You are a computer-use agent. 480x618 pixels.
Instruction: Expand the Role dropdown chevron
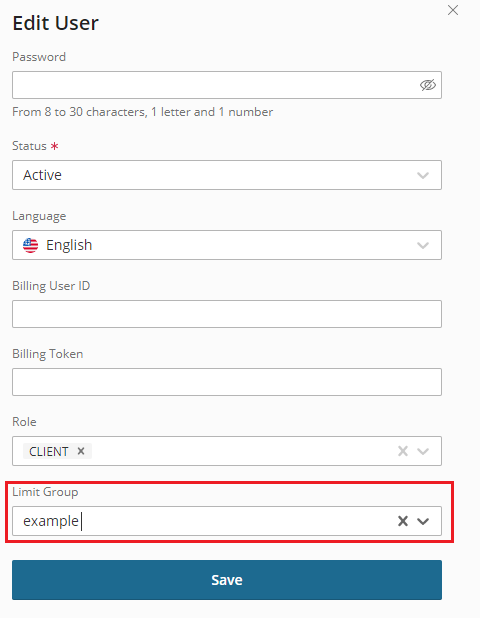point(423,451)
